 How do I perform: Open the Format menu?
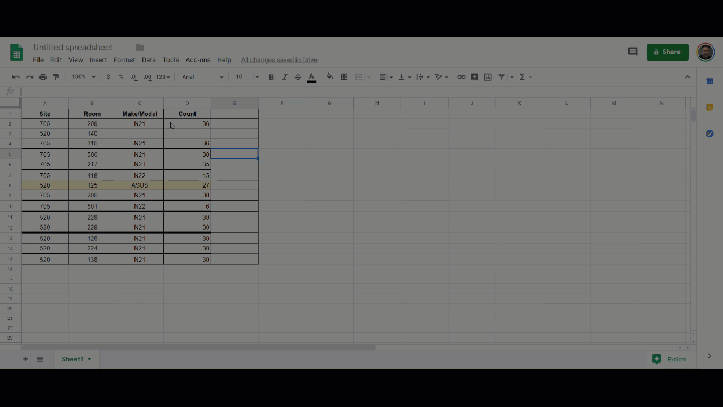coord(124,60)
